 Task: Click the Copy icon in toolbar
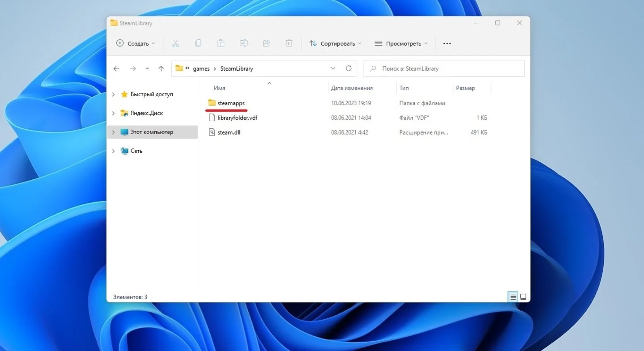coord(198,43)
